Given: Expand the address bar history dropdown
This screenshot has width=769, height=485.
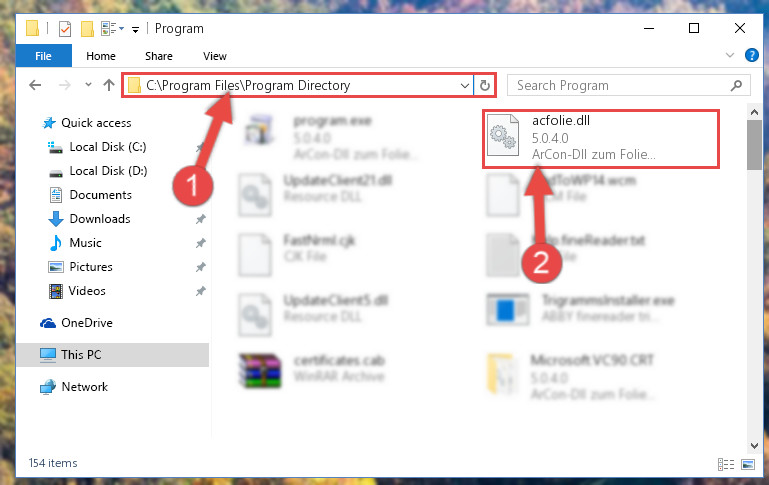Looking at the screenshot, I should (x=464, y=86).
